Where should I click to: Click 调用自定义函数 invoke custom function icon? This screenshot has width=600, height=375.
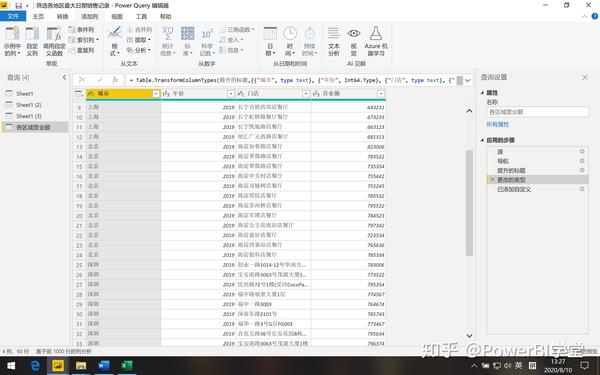coord(54,34)
